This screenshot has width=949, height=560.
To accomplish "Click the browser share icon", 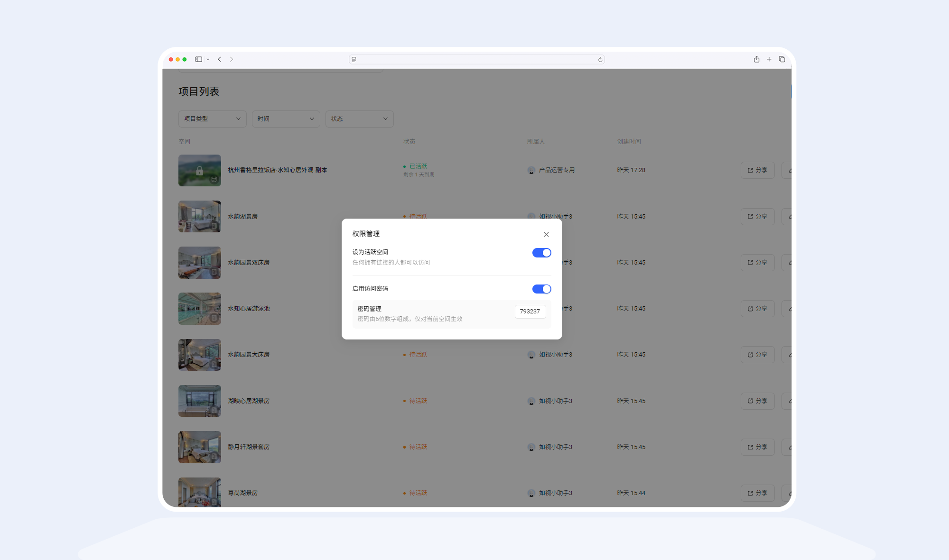I will [x=756, y=59].
